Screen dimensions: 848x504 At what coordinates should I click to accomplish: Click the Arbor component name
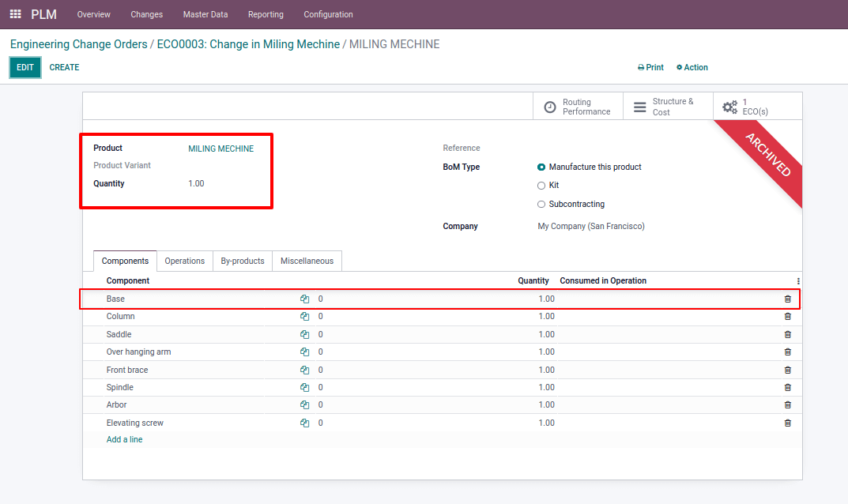116,404
